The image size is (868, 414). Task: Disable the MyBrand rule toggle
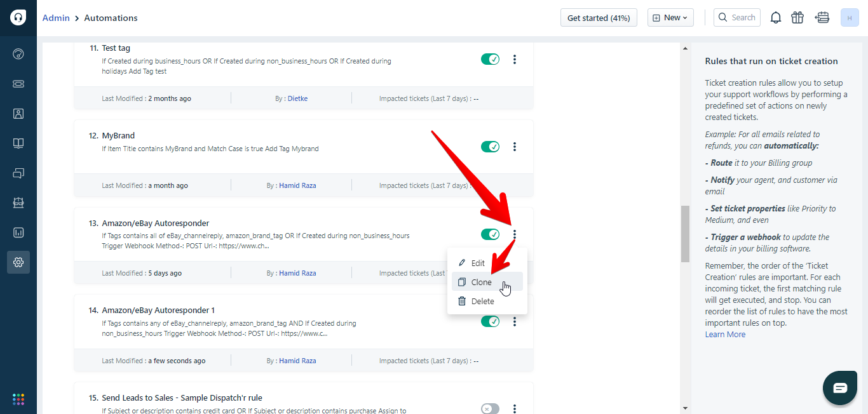coord(490,147)
